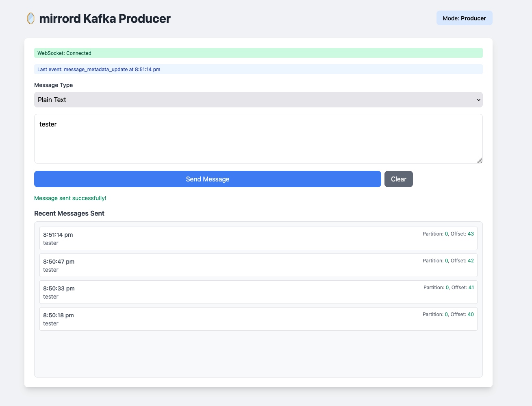The image size is (532, 406).
Task: Click the WebSocket: Connected status banner
Action: click(258, 53)
